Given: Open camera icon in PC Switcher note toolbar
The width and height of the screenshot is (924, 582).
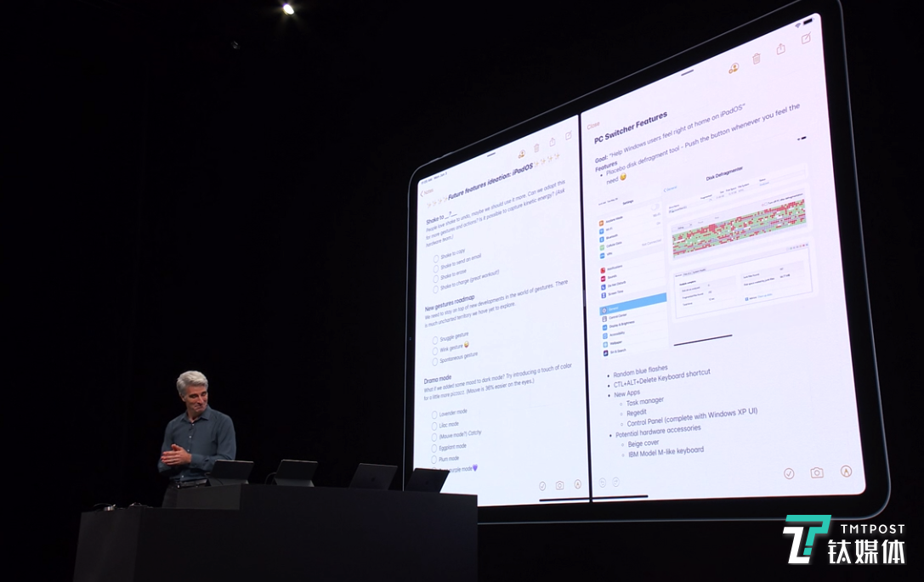Looking at the screenshot, I should tap(816, 472).
